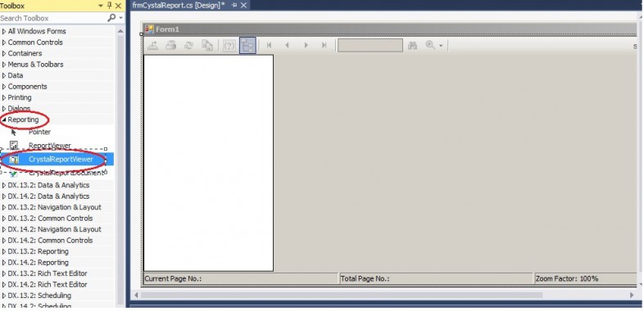The height and width of the screenshot is (311, 644).
Task: Click the binoculars Find Text icon
Action: pos(412,46)
